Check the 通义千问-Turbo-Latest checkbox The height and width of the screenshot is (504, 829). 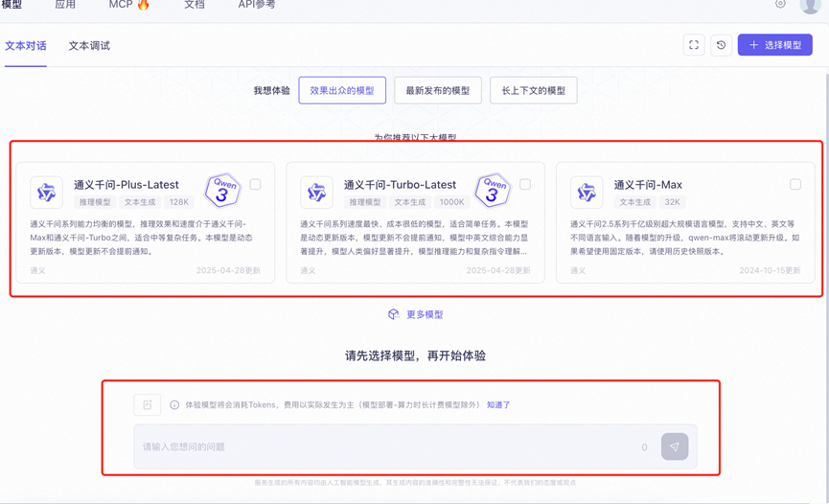coord(525,184)
